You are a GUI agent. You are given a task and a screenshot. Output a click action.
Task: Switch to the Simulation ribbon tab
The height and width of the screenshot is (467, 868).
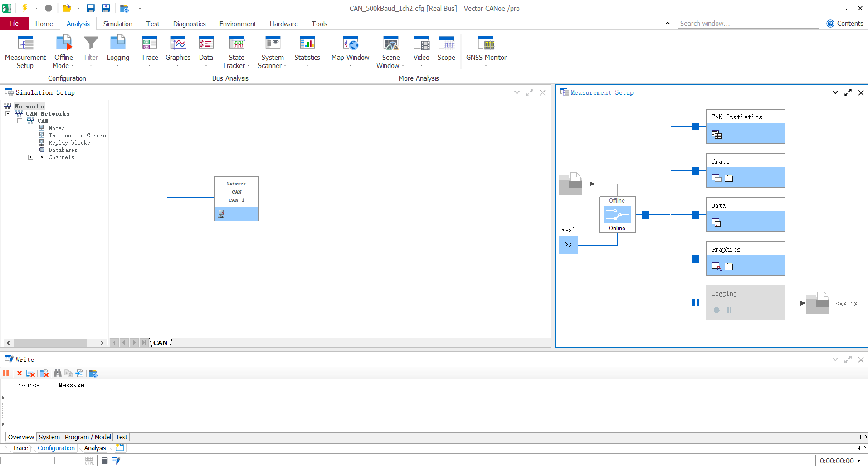(x=117, y=24)
